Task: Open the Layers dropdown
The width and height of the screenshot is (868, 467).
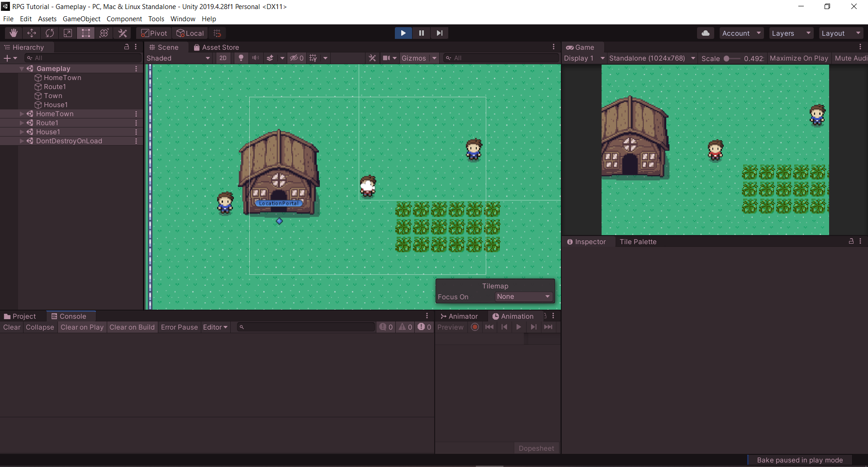Action: [791, 33]
